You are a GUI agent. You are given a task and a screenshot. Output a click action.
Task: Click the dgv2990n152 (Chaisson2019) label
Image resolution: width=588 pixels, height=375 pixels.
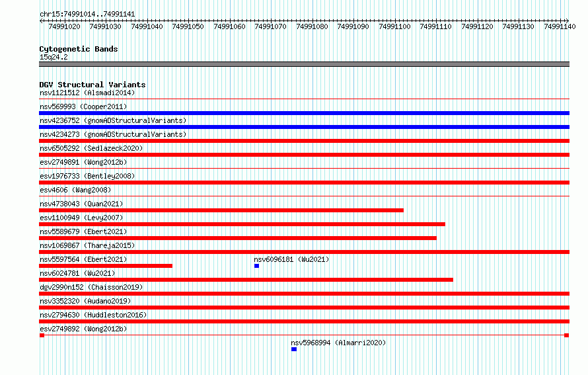click(x=91, y=287)
